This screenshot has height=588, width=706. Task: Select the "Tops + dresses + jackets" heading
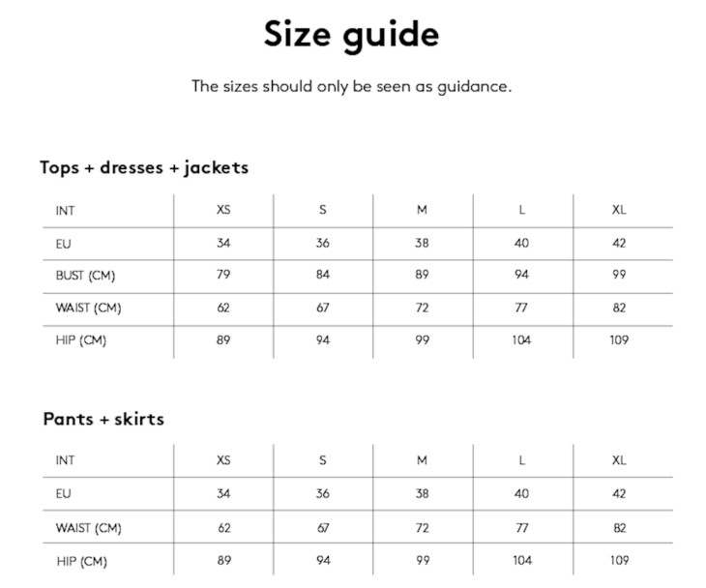pyautogui.click(x=144, y=167)
